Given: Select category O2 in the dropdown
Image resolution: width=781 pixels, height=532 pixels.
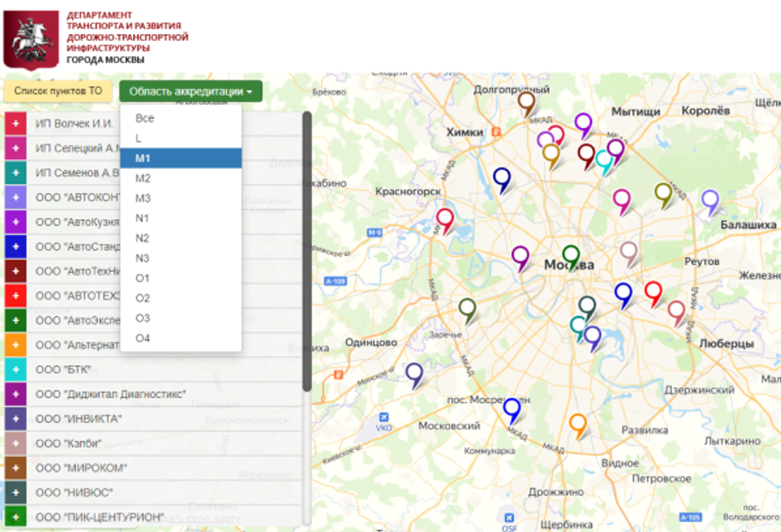Looking at the screenshot, I should tap(181, 298).
